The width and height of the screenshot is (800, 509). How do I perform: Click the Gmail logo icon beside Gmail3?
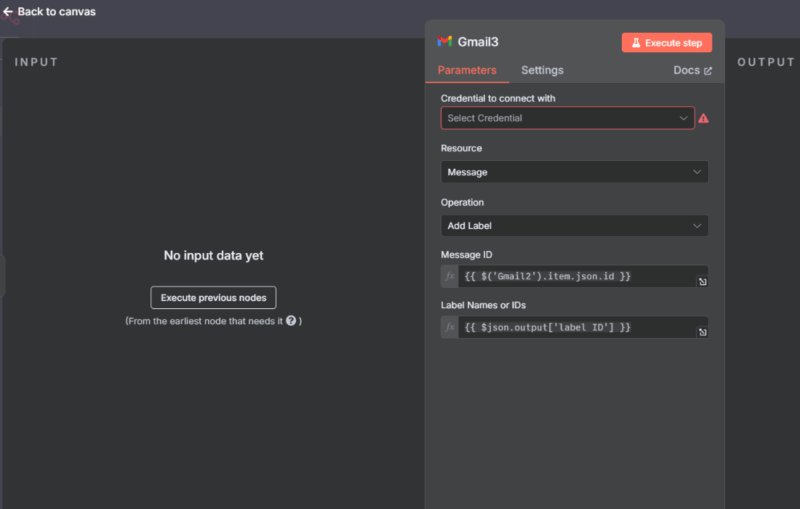[x=444, y=41]
